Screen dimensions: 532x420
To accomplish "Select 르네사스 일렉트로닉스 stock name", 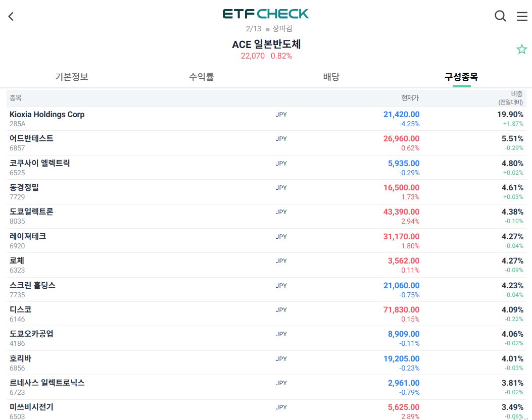I will click(x=47, y=383).
